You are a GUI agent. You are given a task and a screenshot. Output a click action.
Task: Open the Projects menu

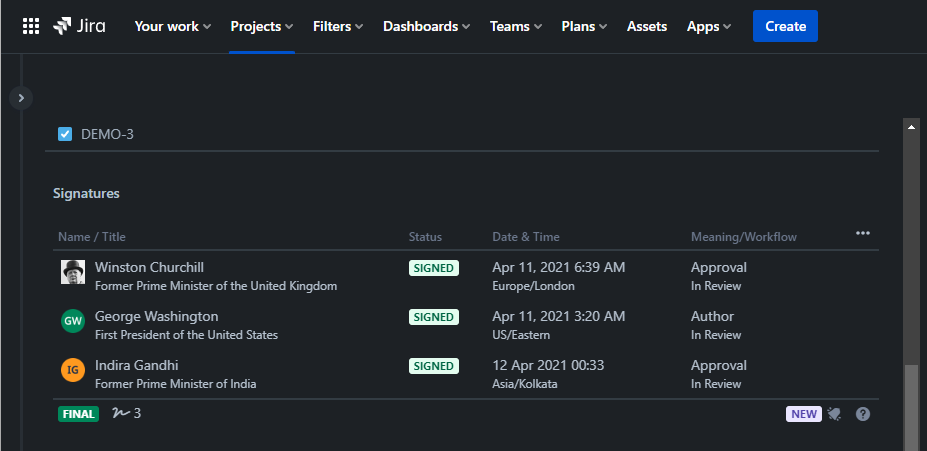(x=262, y=27)
